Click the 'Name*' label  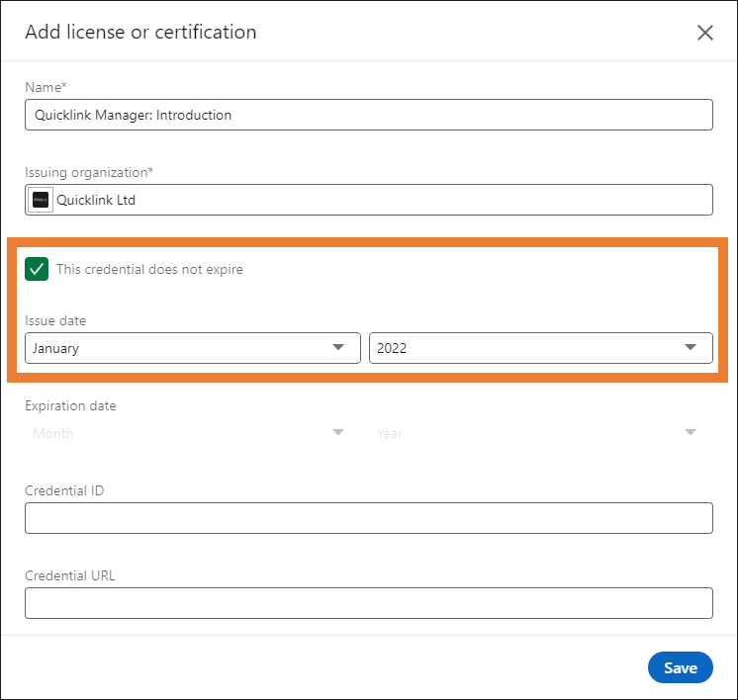[46, 87]
